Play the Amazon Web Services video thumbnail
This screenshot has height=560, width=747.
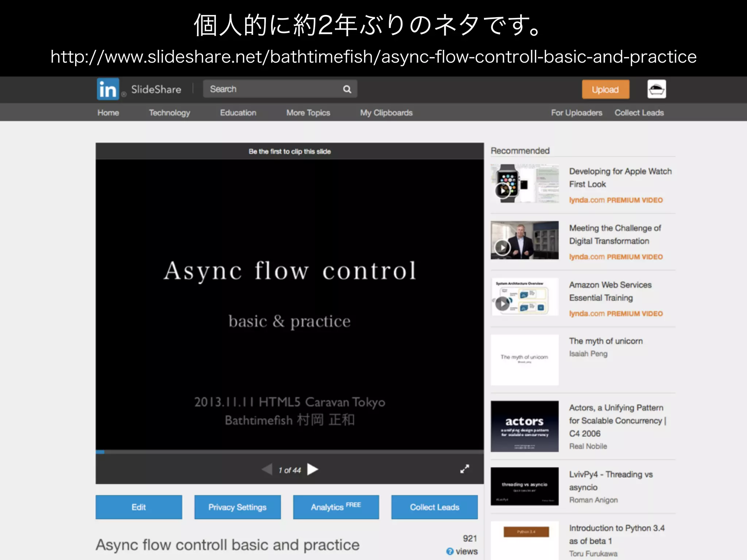click(525, 297)
